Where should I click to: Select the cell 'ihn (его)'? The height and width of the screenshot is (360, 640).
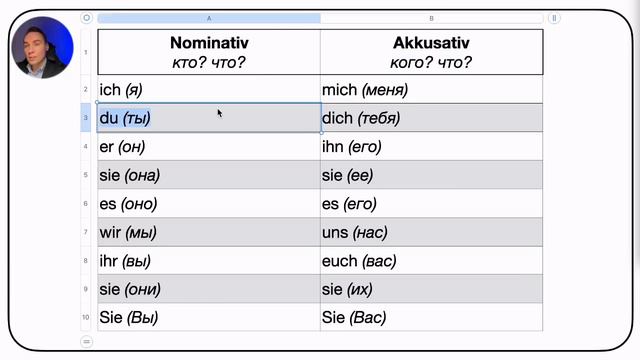tap(431, 147)
